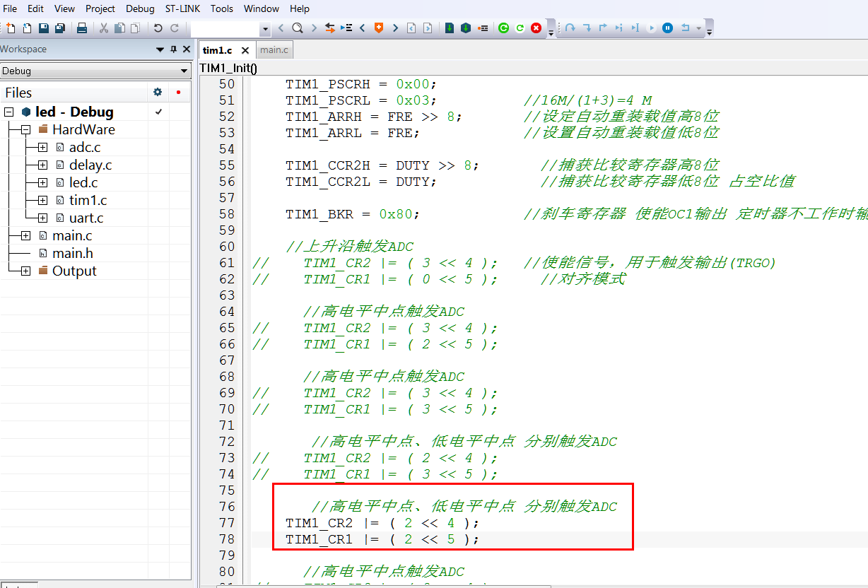Switch to the main.c editor tab
This screenshot has width=868, height=588.
(274, 49)
